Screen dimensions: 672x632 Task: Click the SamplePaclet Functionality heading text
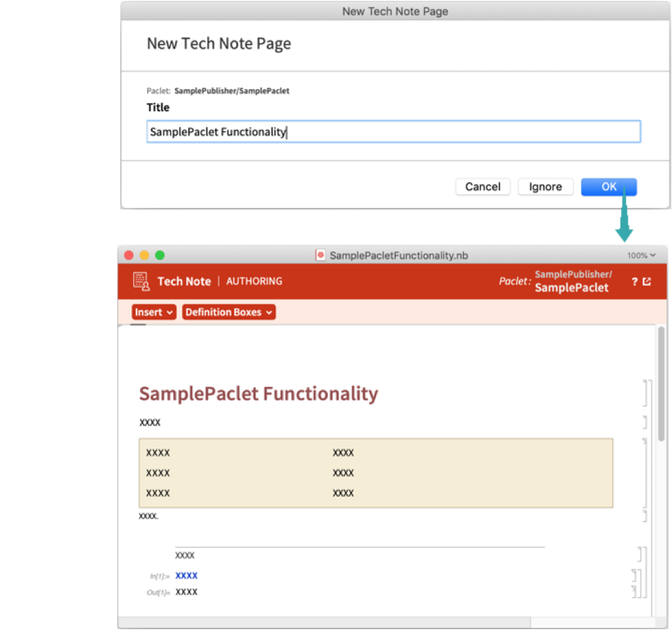pyautogui.click(x=258, y=394)
